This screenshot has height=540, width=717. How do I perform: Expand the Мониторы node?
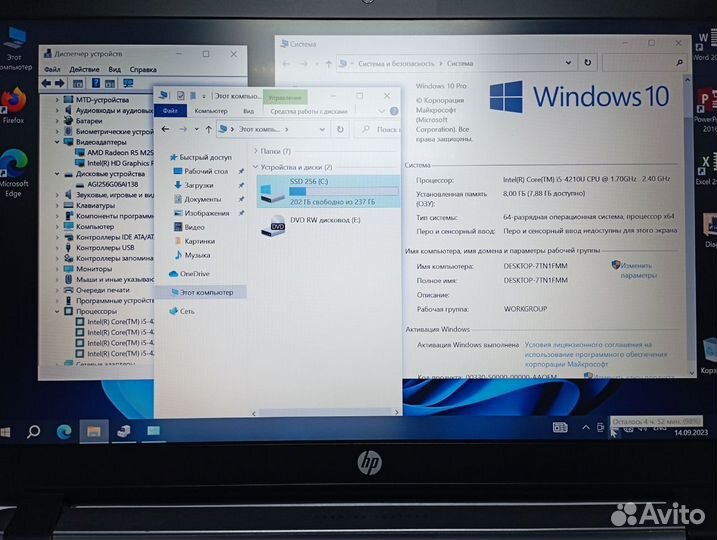pos(57,269)
